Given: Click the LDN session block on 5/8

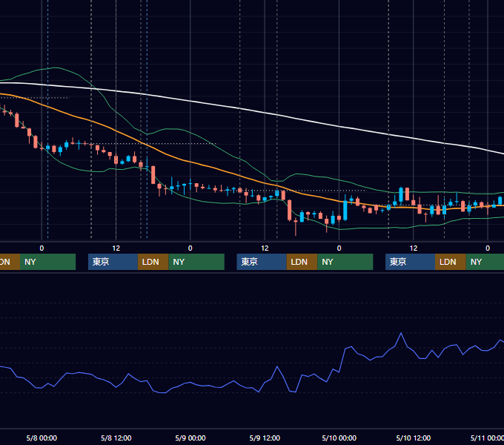Looking at the screenshot, I should pyautogui.click(x=153, y=262).
